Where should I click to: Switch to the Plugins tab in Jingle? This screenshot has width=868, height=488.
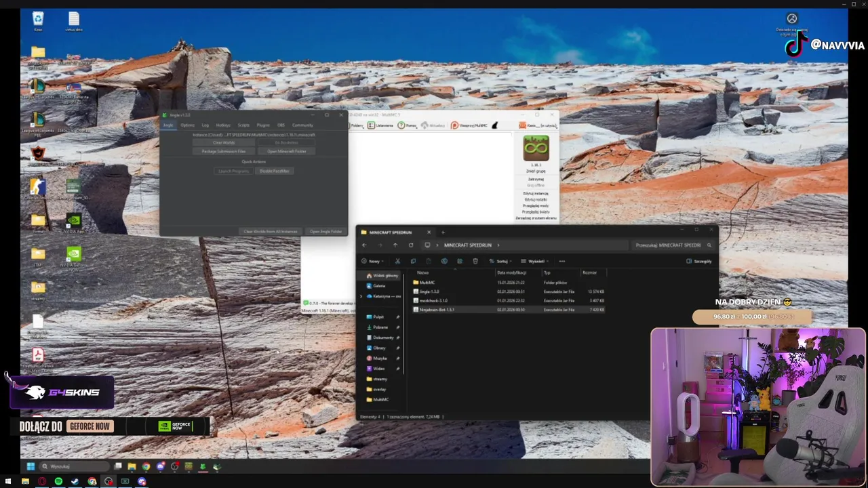point(263,125)
